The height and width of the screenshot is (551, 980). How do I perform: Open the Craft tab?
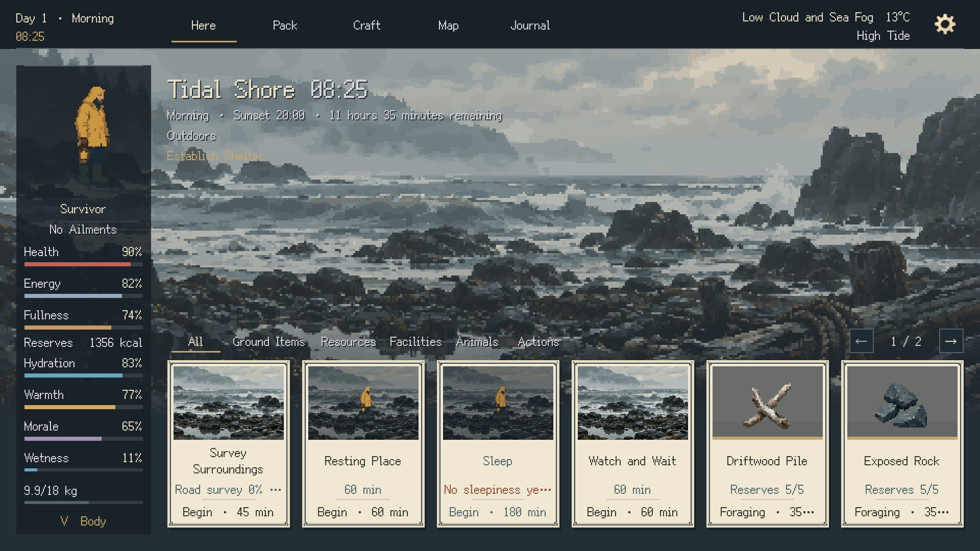point(366,26)
